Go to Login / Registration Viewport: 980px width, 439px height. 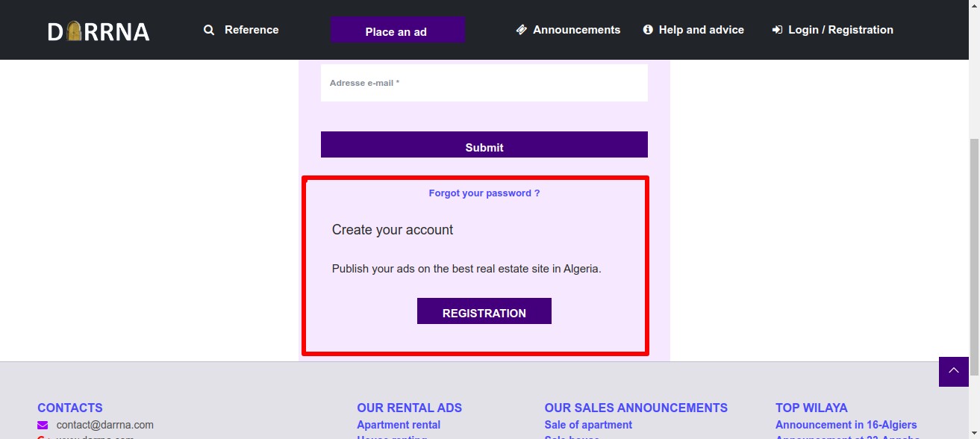tap(840, 30)
